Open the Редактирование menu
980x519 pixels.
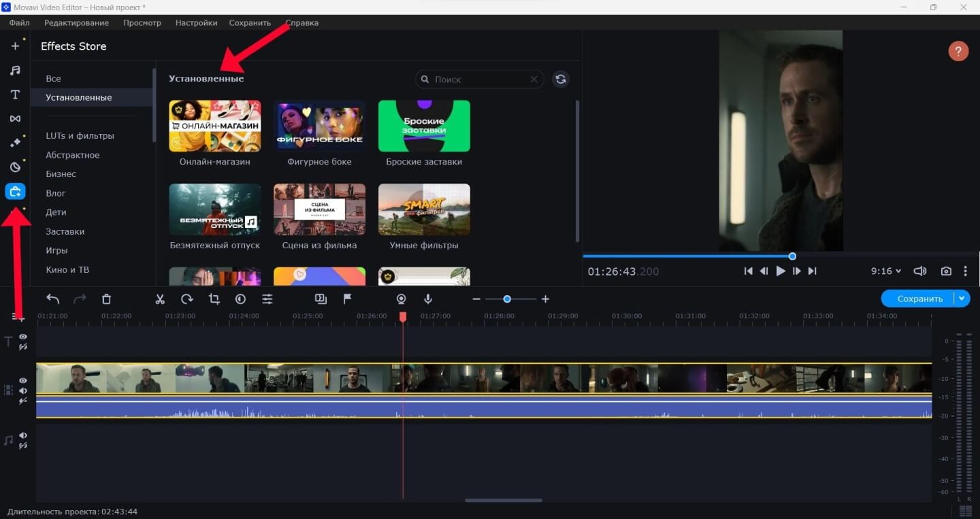point(76,22)
